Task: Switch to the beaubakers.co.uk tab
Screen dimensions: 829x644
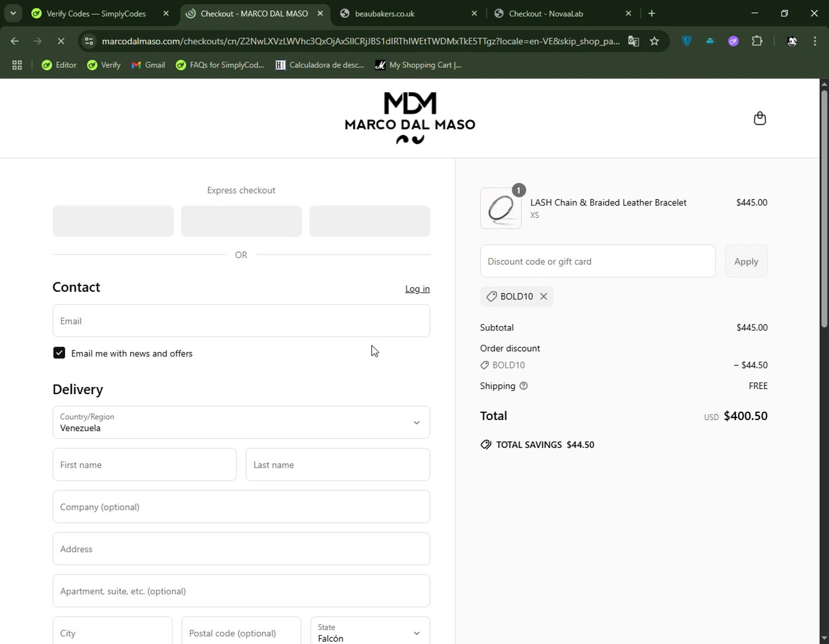Action: click(385, 13)
